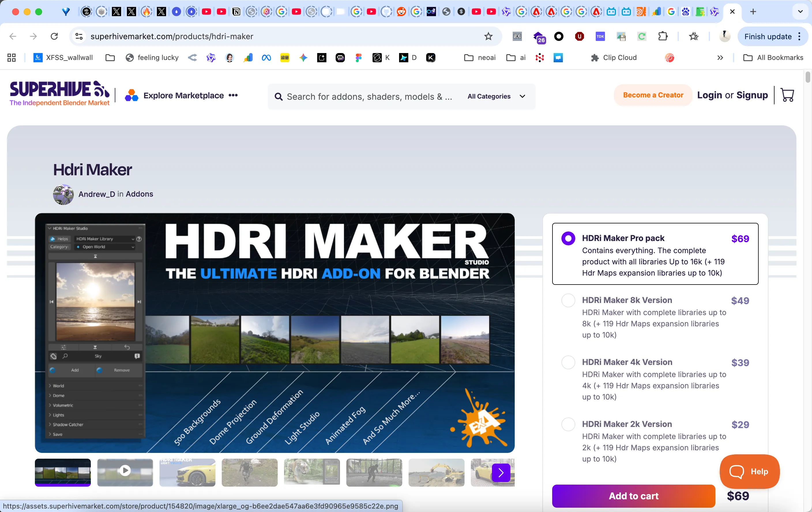Select HDRi Maker 4k Version option

(568, 362)
